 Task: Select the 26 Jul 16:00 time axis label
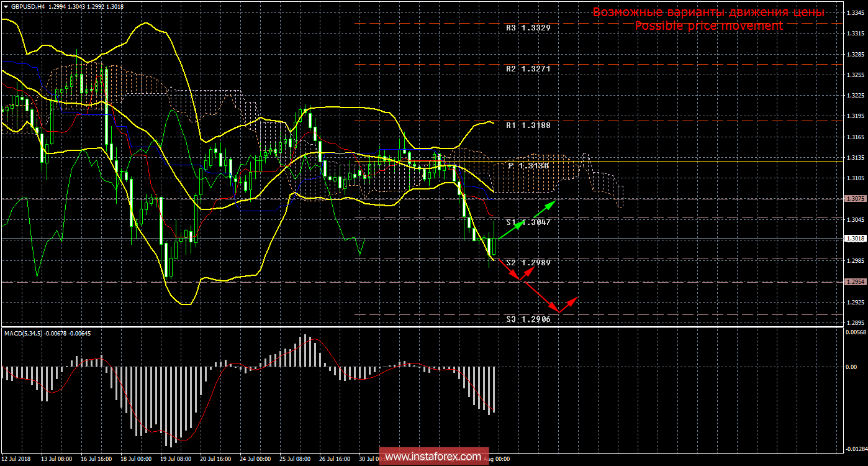(334, 460)
